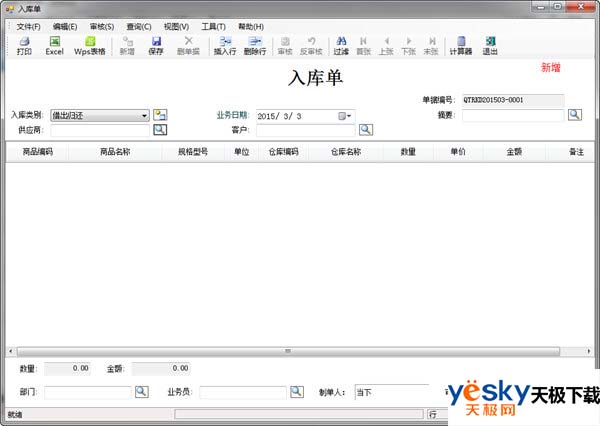The height and width of the screenshot is (426, 600).
Task: Focus the 业务员 input field
Action: click(243, 392)
